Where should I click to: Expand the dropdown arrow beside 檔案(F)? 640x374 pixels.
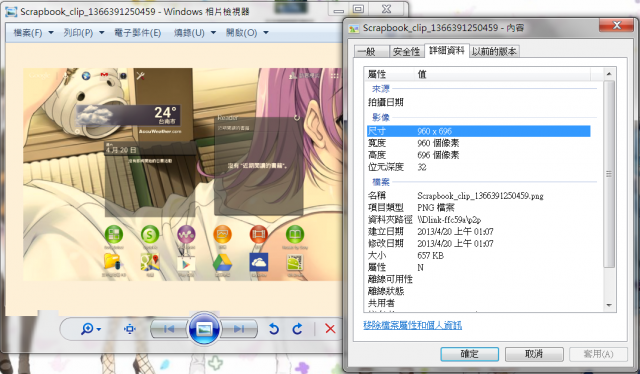point(51,33)
